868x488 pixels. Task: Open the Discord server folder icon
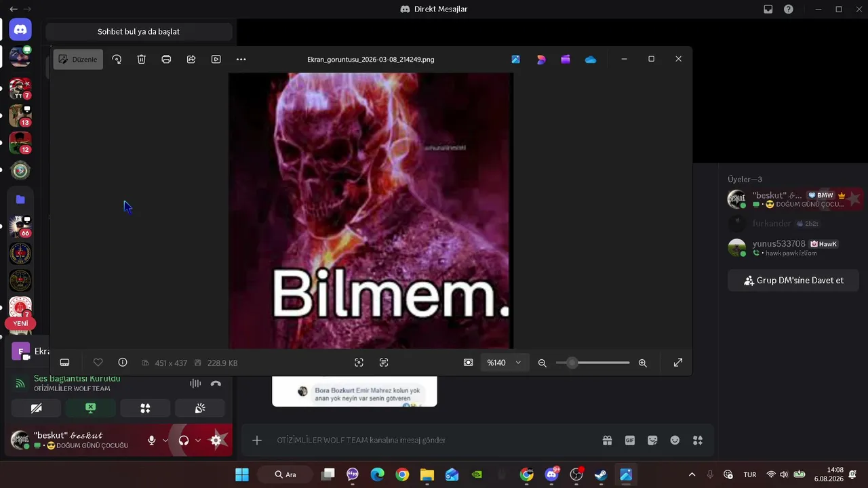[20, 199]
